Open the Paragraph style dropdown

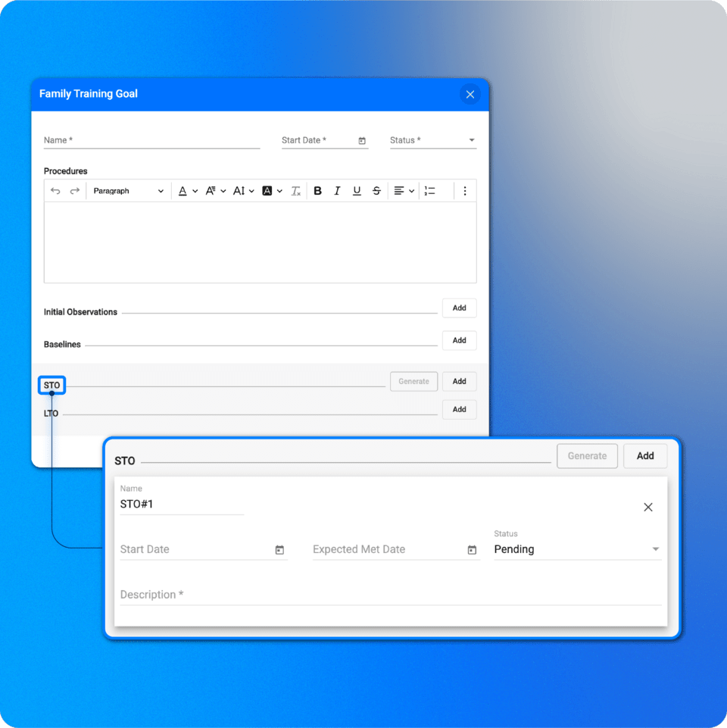click(x=129, y=190)
